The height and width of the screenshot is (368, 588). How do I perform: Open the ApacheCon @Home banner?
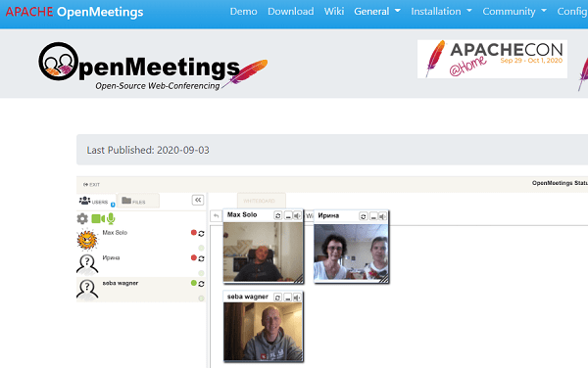coord(492,59)
